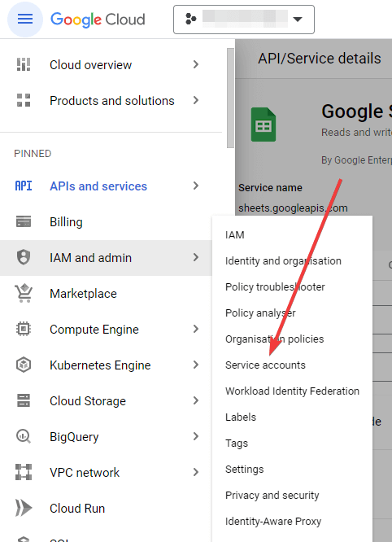Open APIs and services menu item
This screenshot has width=392, height=542.
point(98,186)
